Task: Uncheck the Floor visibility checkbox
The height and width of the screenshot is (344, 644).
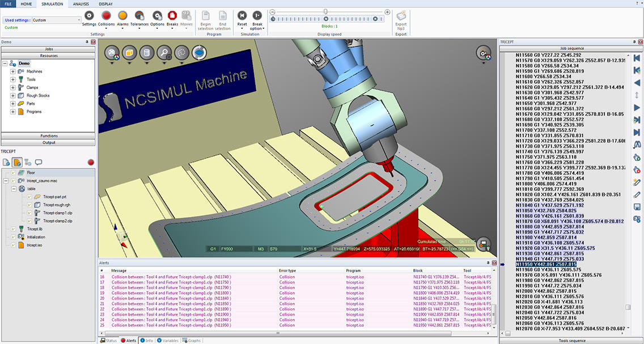Action: coord(14,172)
